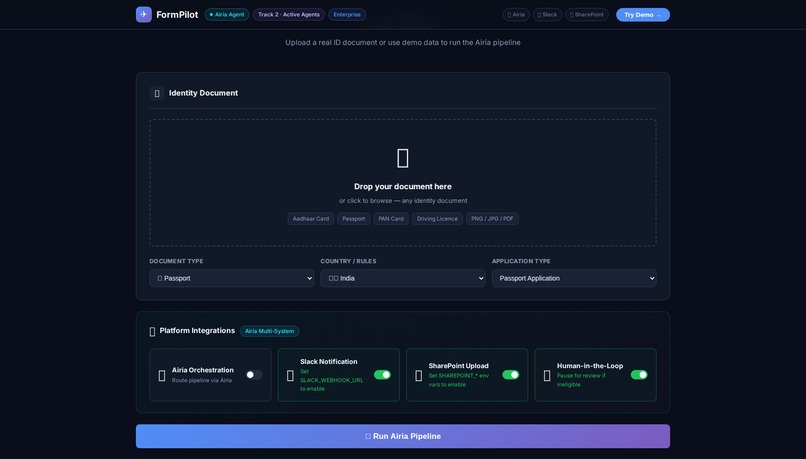Click 'Pause for review if ineligible' text
The image size is (806, 459).
[581, 380]
